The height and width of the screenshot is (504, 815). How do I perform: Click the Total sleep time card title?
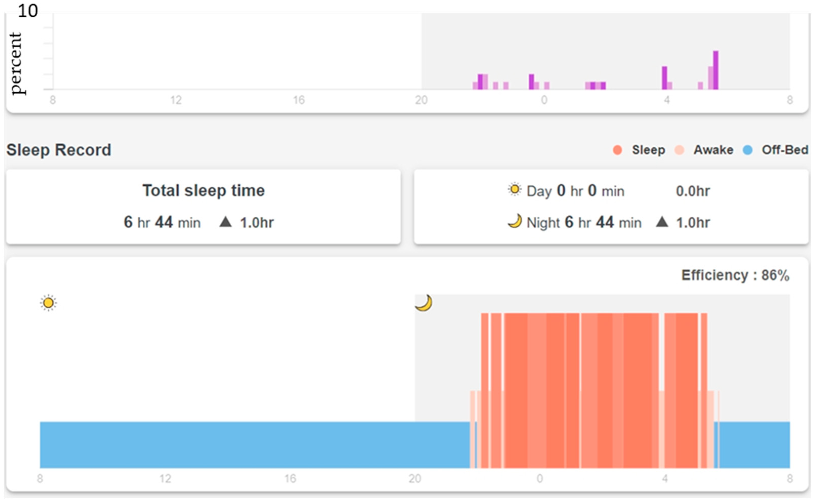[x=203, y=191]
